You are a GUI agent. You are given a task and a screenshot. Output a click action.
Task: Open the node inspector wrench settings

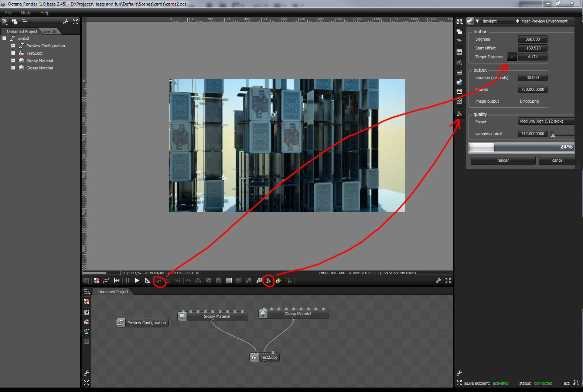459,373
